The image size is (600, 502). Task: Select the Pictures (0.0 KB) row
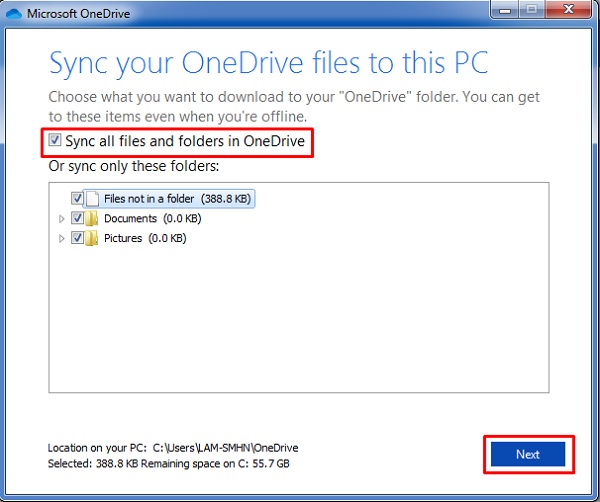[145, 238]
